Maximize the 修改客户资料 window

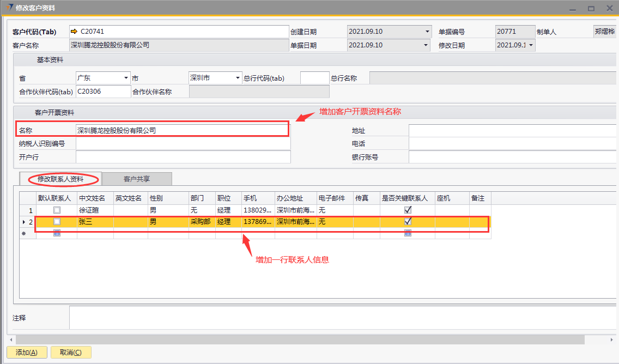[591, 8]
